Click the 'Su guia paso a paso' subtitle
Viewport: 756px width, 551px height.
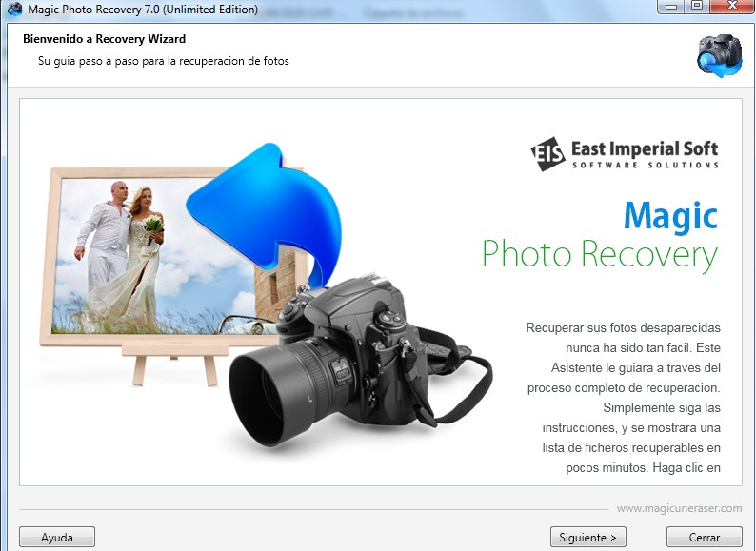(x=164, y=61)
